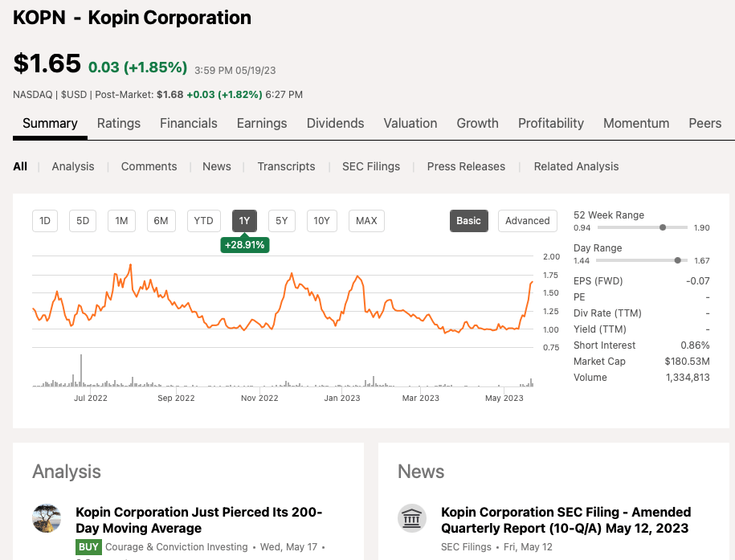Show the MAX price history
Image resolution: width=735 pixels, height=560 pixels.
coord(366,221)
